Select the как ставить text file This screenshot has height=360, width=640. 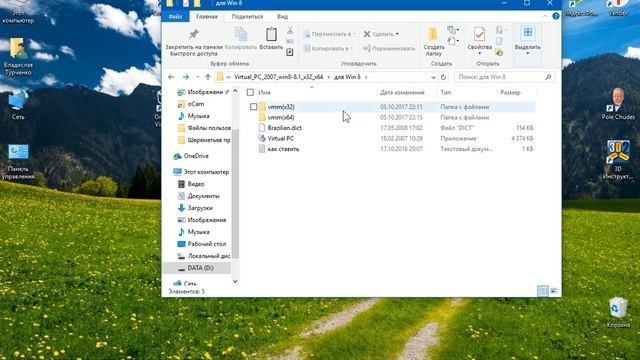coord(283,149)
